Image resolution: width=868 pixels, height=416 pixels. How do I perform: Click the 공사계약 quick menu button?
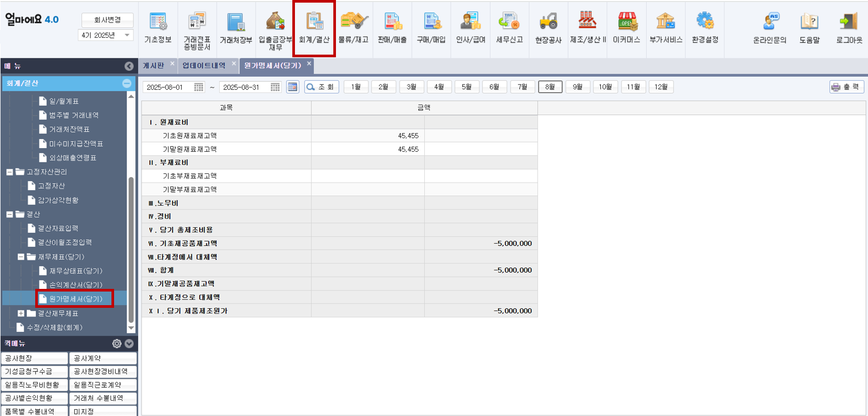(x=103, y=358)
